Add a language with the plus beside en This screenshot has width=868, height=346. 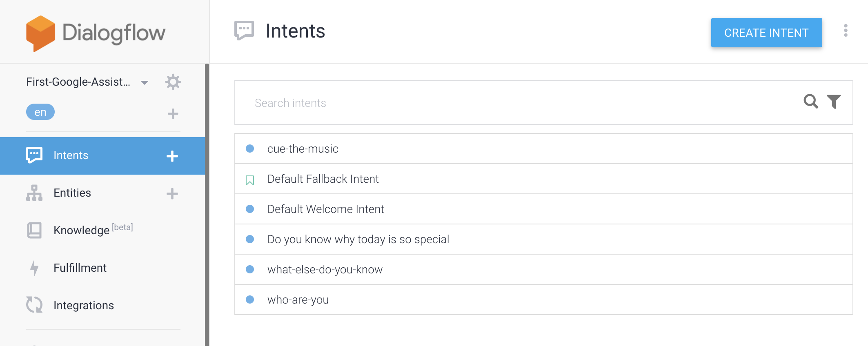[173, 113]
